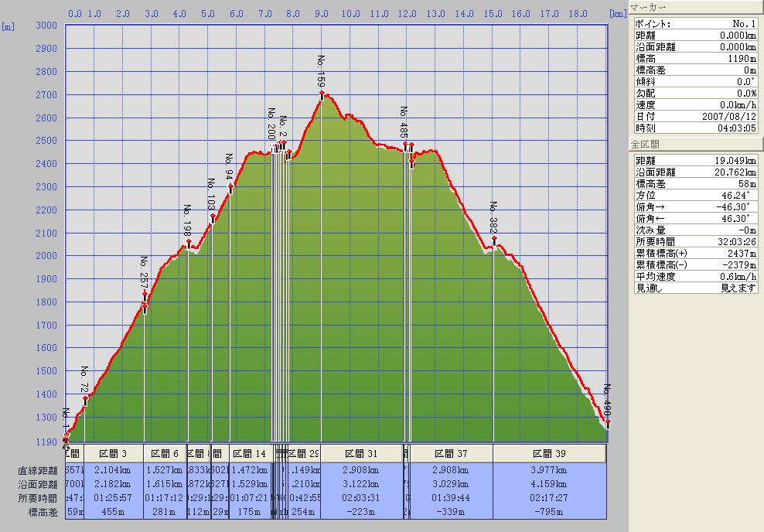764x532 pixels.
Task: Click the 区間 6 section header
Action: [x=165, y=453]
